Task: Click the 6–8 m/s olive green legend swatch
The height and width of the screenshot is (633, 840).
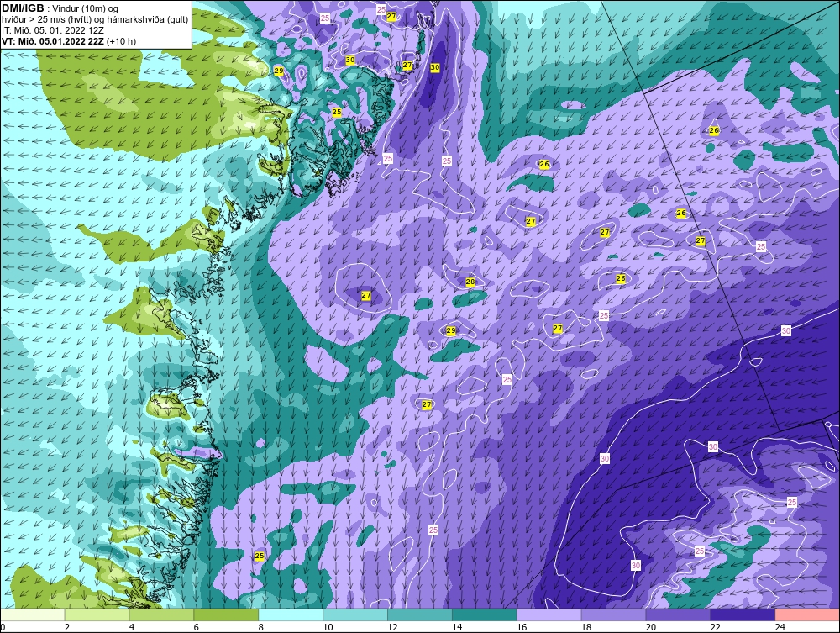Action: (x=226, y=615)
